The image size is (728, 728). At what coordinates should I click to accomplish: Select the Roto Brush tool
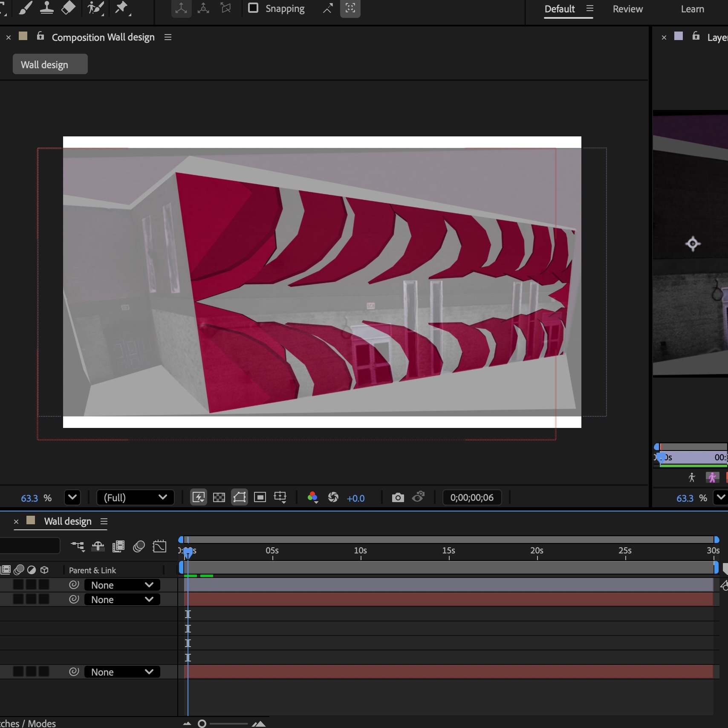point(95,8)
